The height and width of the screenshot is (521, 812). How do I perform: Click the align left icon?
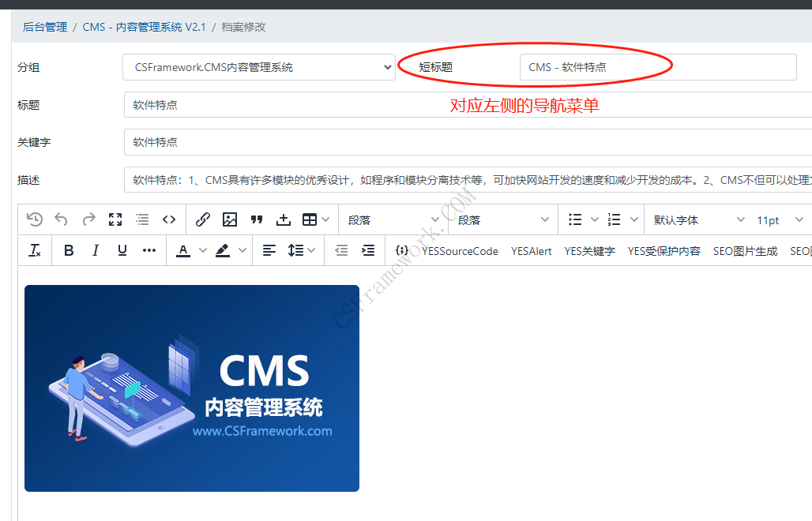[269, 250]
